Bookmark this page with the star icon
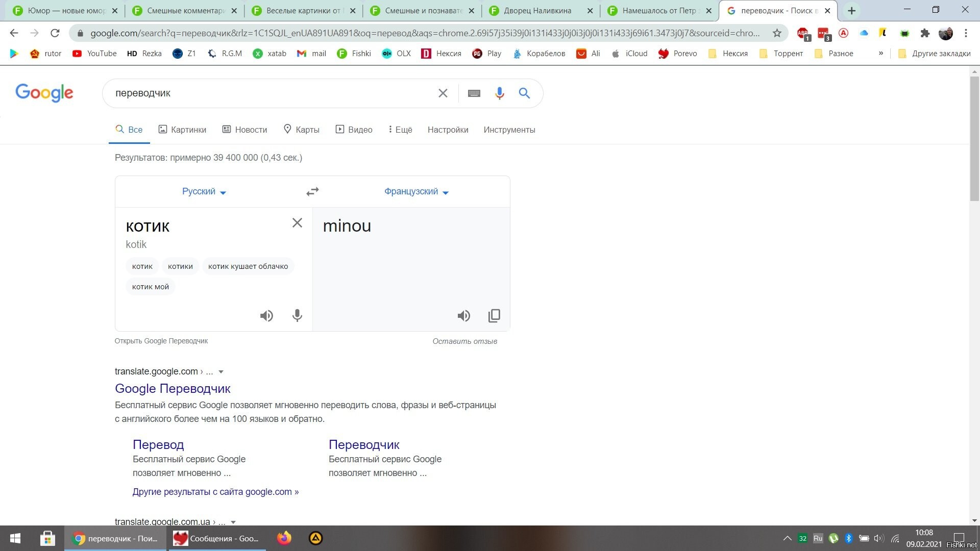The width and height of the screenshot is (980, 551). [x=777, y=33]
